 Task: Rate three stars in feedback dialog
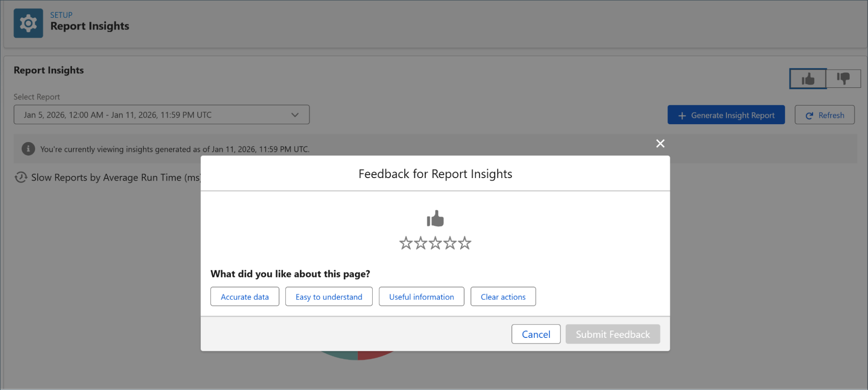(435, 243)
